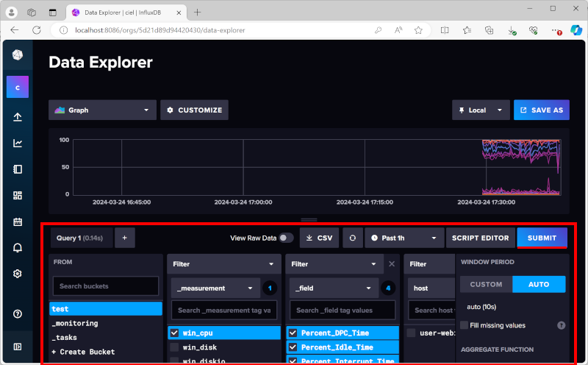Click Search _field tag values field
The image size is (588, 365).
343,310
